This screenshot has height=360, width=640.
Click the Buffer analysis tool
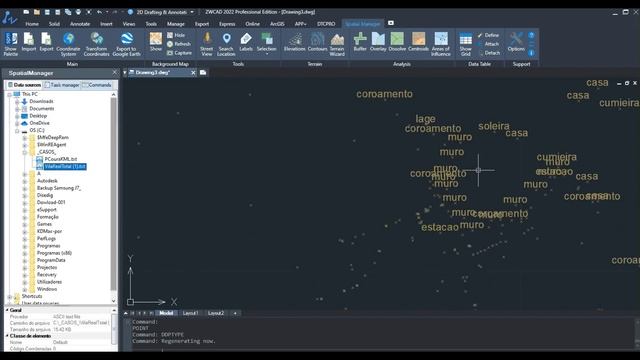(360, 42)
